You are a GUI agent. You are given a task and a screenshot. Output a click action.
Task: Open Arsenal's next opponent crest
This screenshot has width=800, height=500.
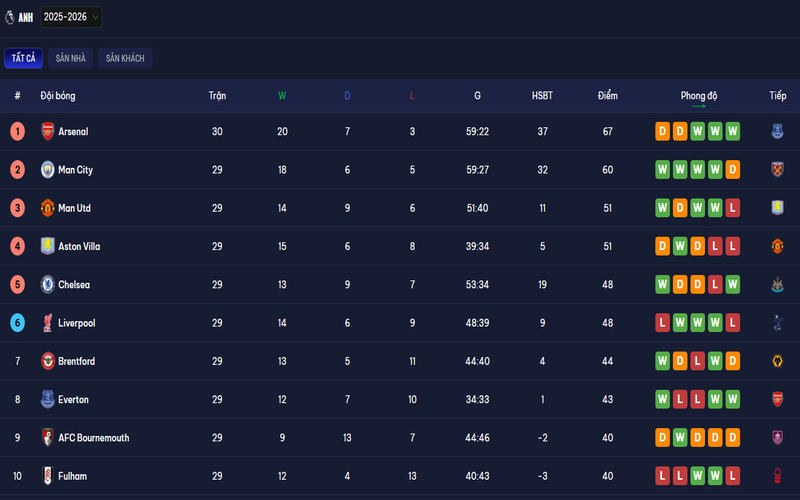click(x=777, y=131)
